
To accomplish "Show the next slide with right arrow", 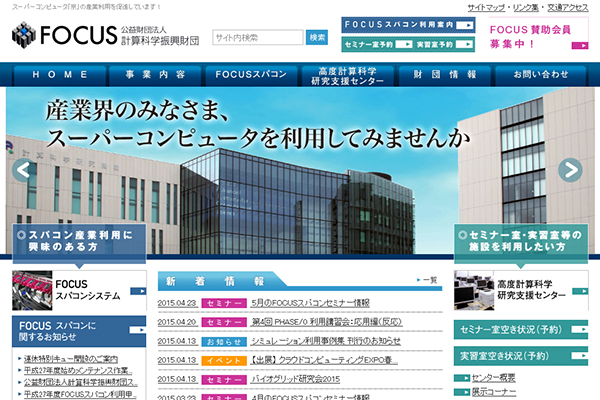I will click(x=570, y=170).
